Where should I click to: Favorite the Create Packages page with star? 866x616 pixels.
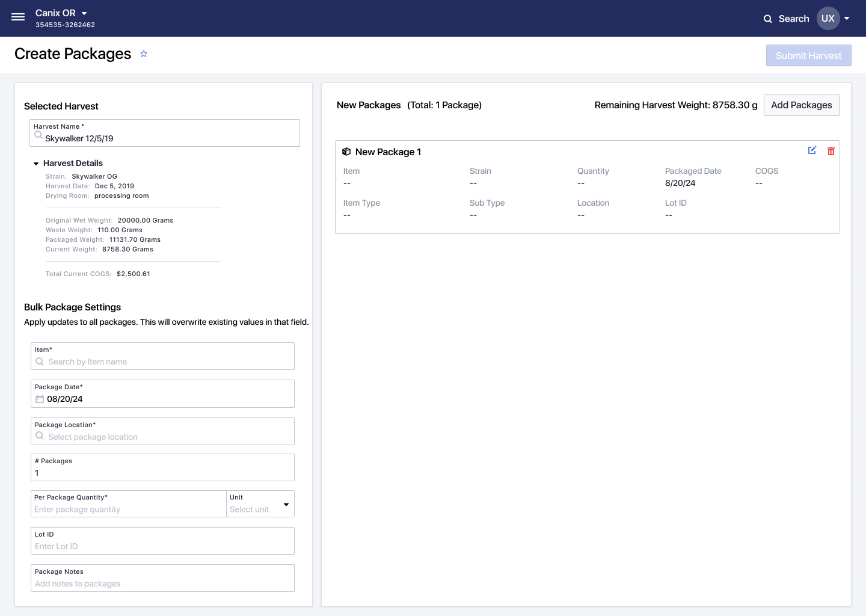[144, 54]
